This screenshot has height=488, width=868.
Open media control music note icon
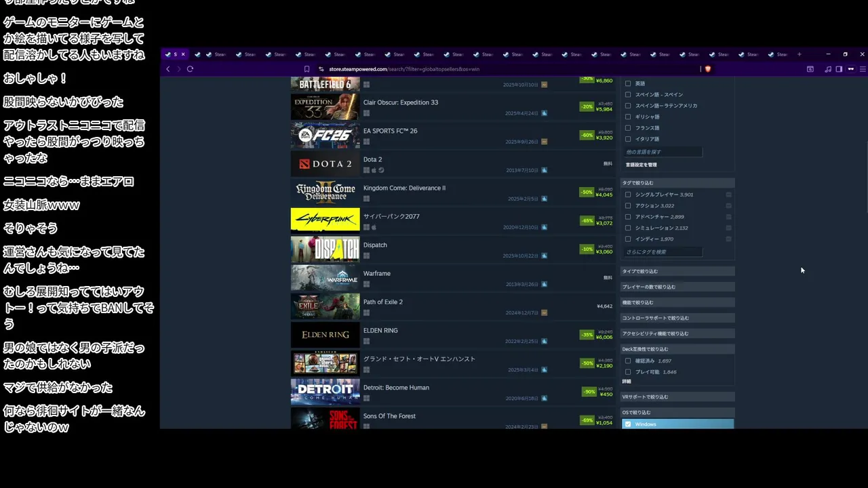pos(828,69)
